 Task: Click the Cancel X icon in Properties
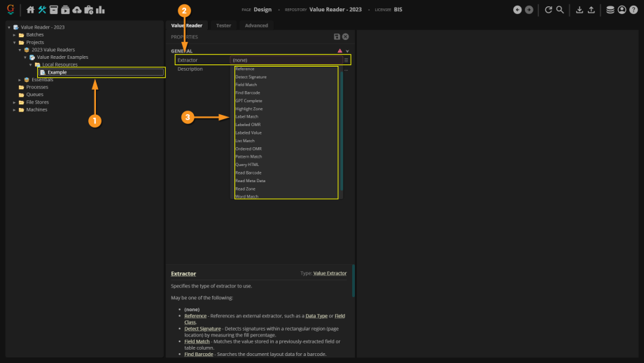tap(345, 36)
